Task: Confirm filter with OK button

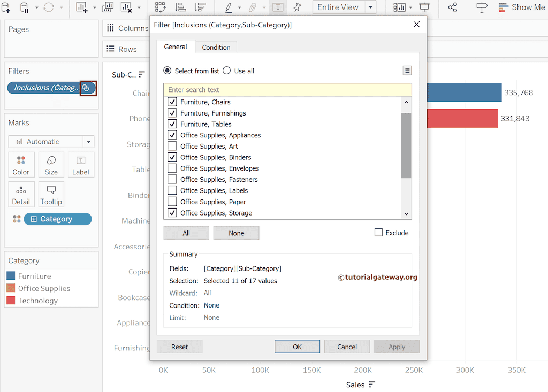Action: pyautogui.click(x=297, y=347)
